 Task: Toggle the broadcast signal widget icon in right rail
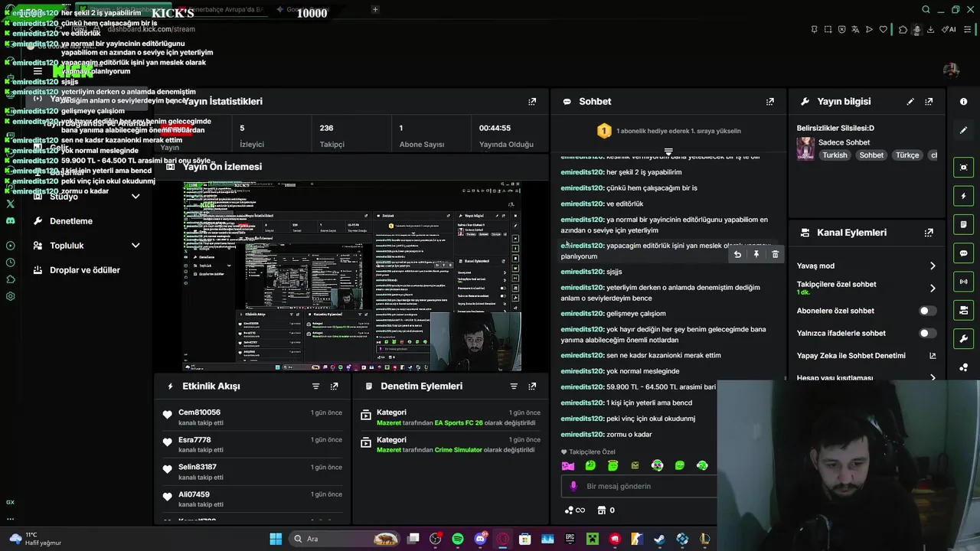click(963, 282)
